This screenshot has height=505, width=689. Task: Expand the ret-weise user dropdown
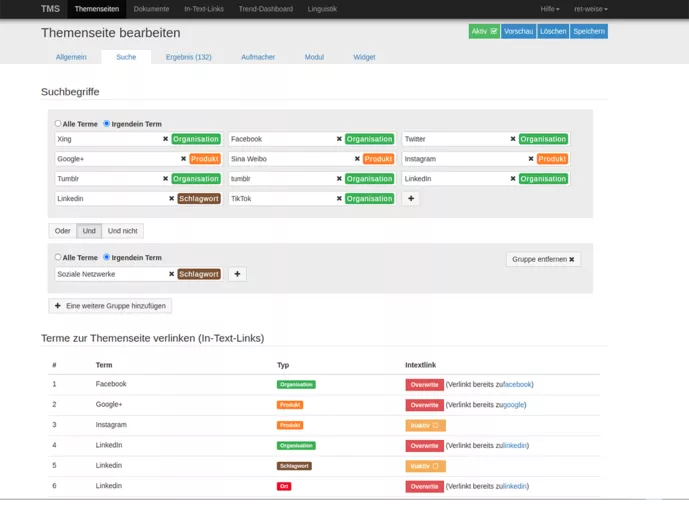coord(590,9)
